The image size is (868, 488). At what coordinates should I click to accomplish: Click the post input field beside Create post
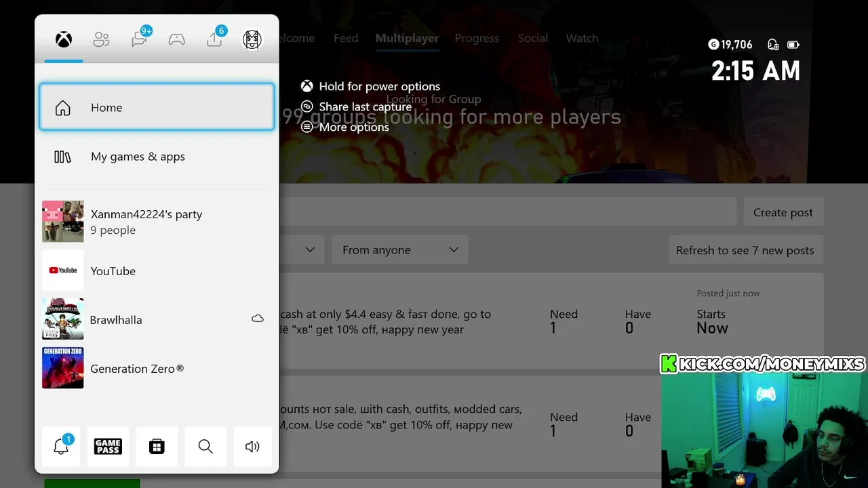[x=508, y=212]
